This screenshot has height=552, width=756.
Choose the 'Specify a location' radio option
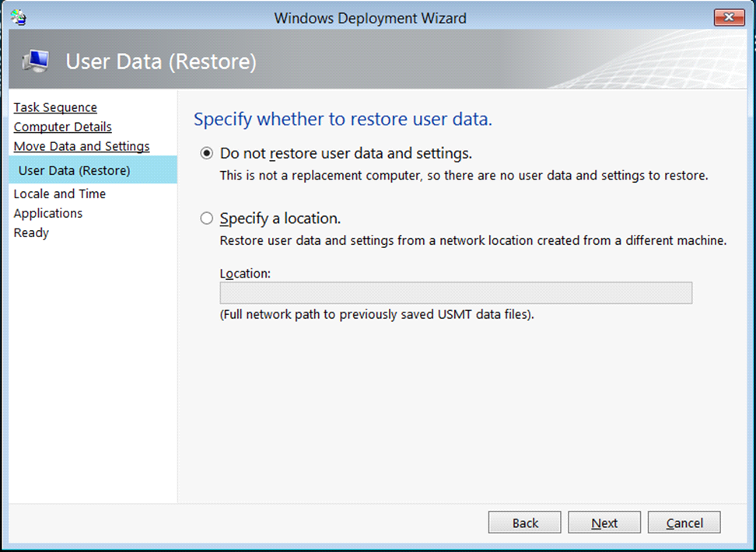[206, 218]
